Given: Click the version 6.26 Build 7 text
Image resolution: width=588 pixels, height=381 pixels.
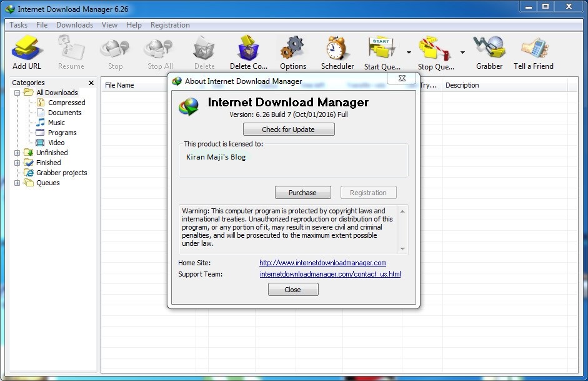Looking at the screenshot, I should click(x=289, y=114).
